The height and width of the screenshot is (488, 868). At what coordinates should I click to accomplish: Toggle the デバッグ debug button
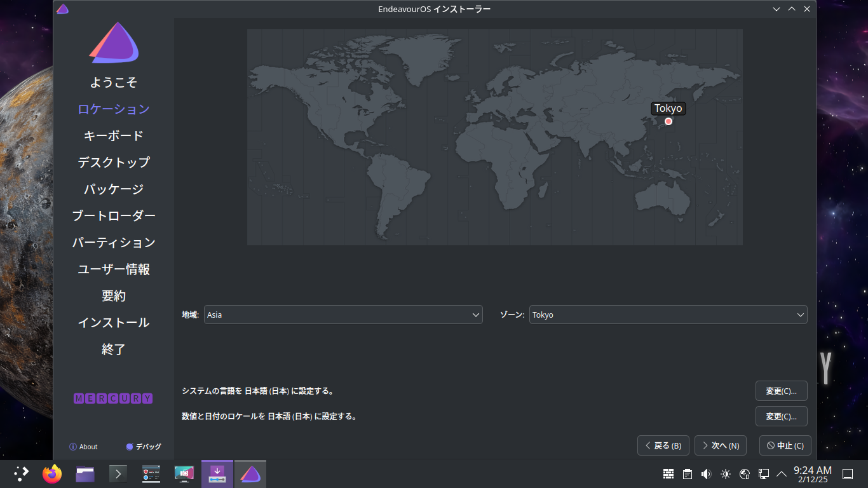pos(144,447)
